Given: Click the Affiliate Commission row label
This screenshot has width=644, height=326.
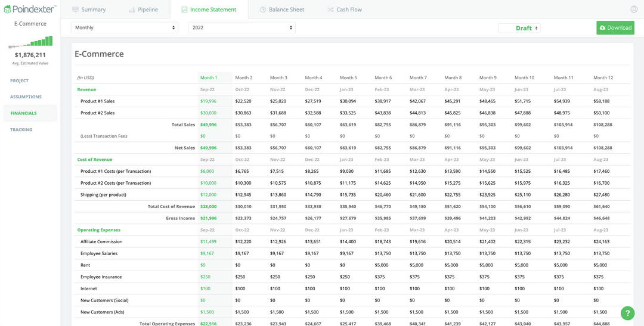Looking at the screenshot, I should (101, 242).
